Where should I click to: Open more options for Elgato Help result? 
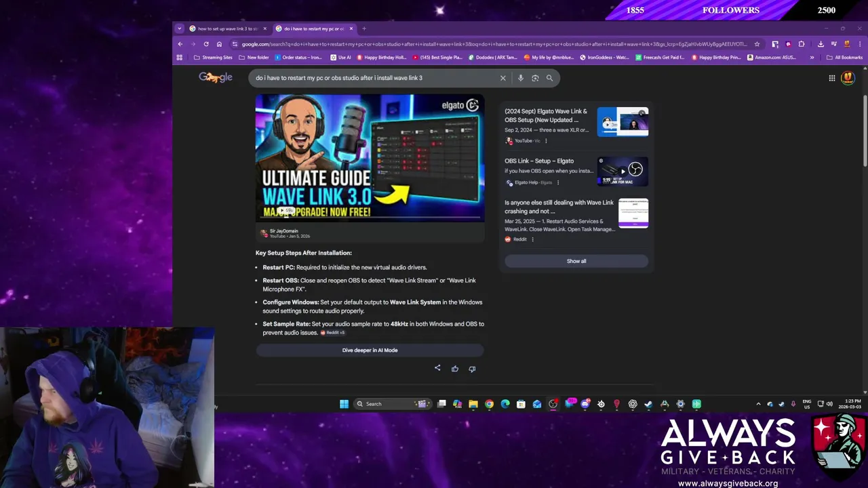click(558, 182)
